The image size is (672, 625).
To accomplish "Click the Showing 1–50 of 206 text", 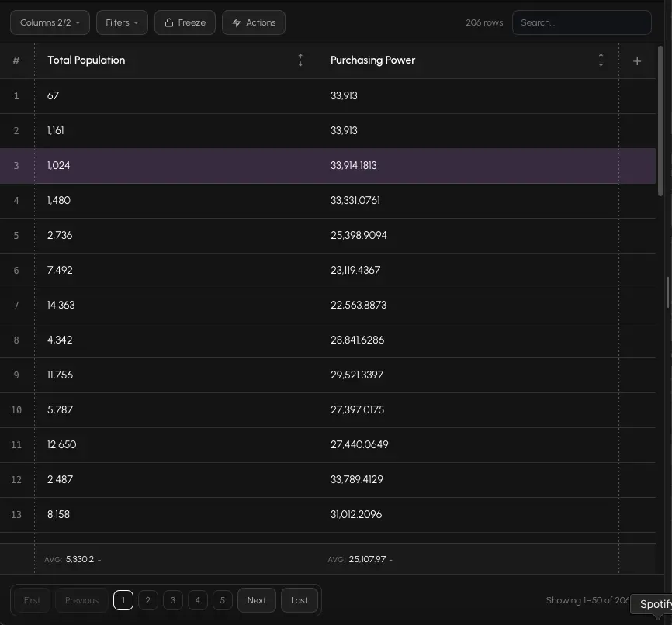I will click(x=587, y=600).
